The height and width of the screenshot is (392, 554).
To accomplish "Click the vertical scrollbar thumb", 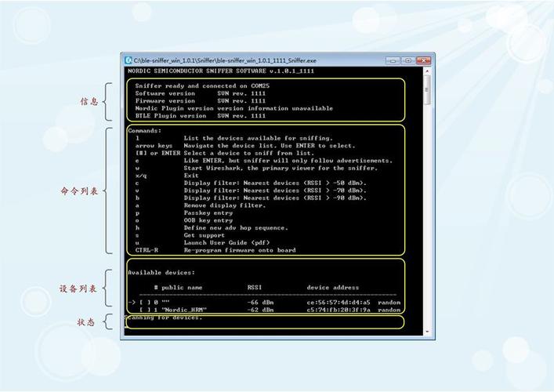I will point(427,90).
